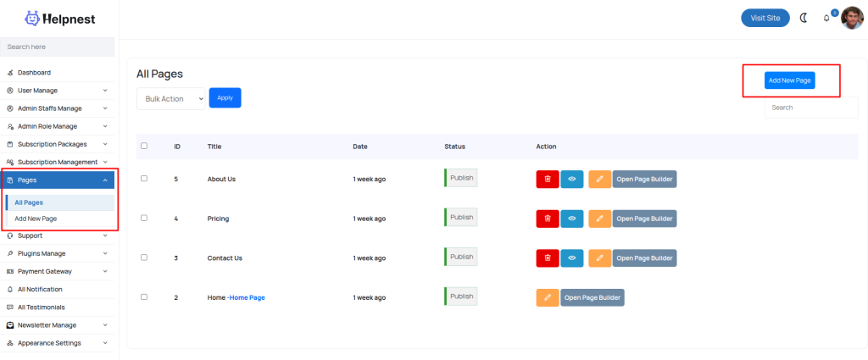Open notifications bell icon

[826, 19]
